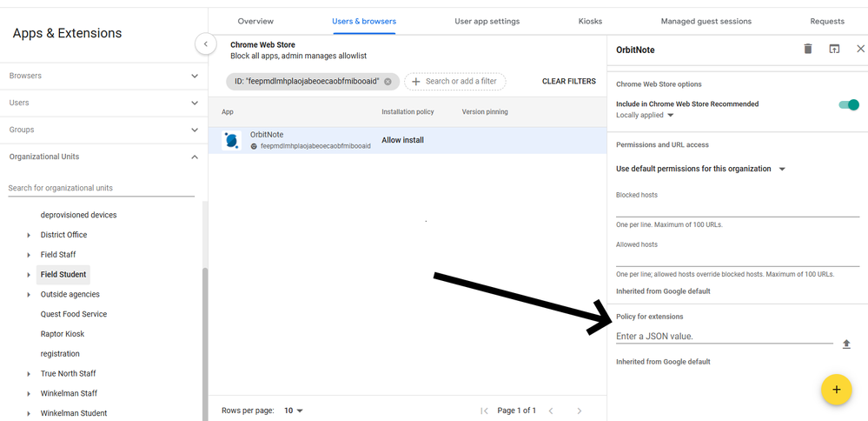This screenshot has height=421, width=868.
Task: Expand the True North Staff unit
Action: [x=29, y=374]
